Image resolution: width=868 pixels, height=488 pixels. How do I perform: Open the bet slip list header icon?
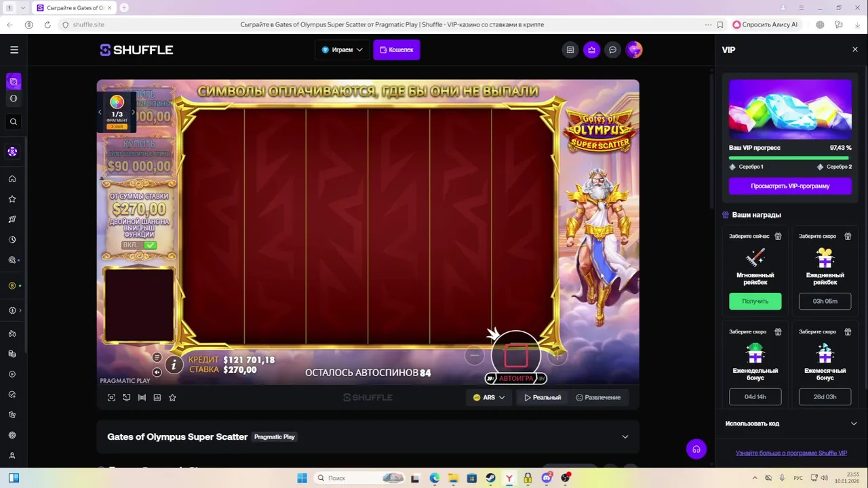[x=570, y=49]
